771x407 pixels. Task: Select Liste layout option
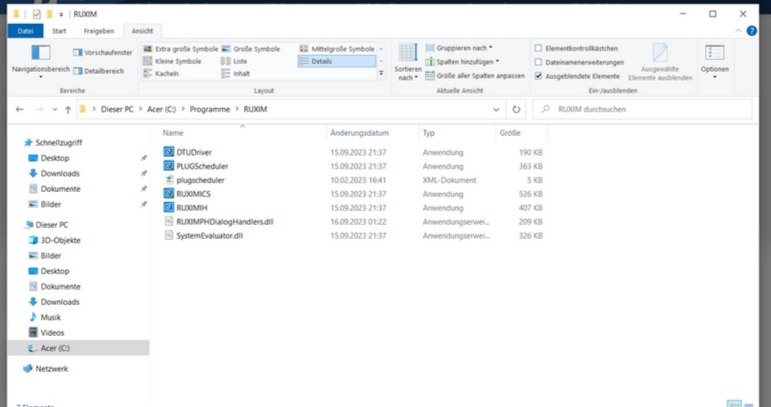click(234, 61)
